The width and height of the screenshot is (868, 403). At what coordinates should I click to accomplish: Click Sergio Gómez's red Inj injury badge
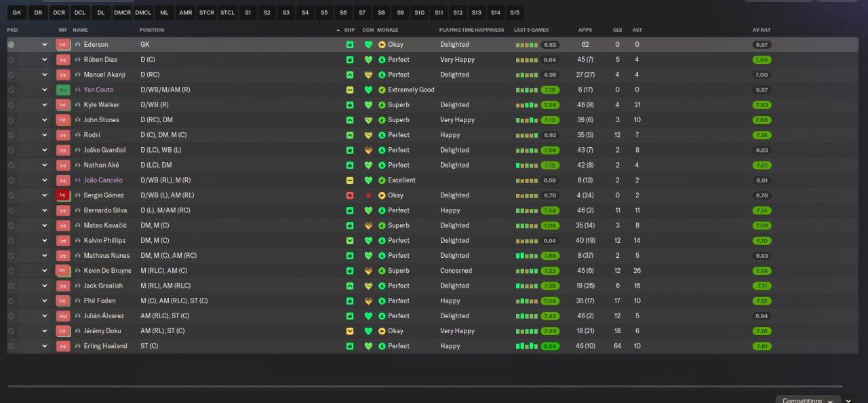click(63, 195)
